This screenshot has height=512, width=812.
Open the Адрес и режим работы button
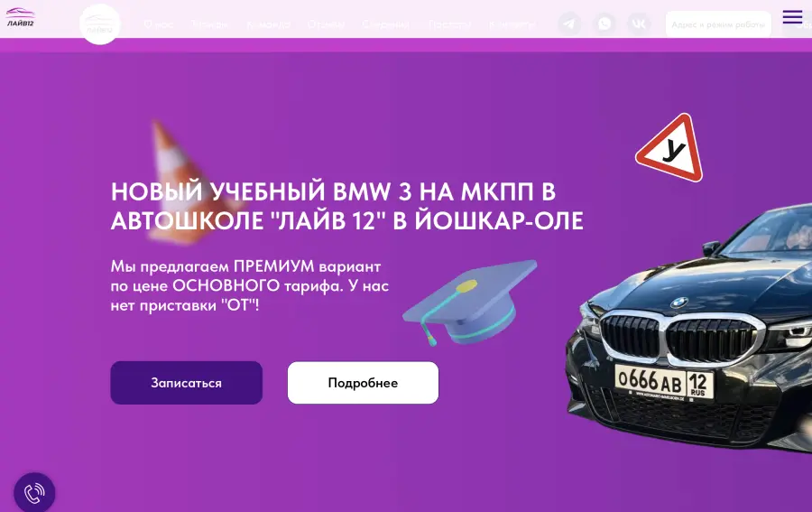(x=718, y=24)
